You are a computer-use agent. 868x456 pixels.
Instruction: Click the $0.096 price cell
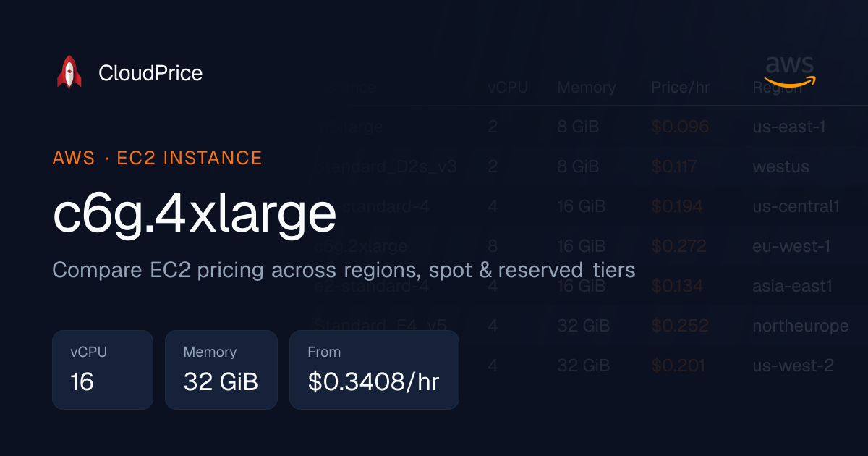tap(680, 127)
